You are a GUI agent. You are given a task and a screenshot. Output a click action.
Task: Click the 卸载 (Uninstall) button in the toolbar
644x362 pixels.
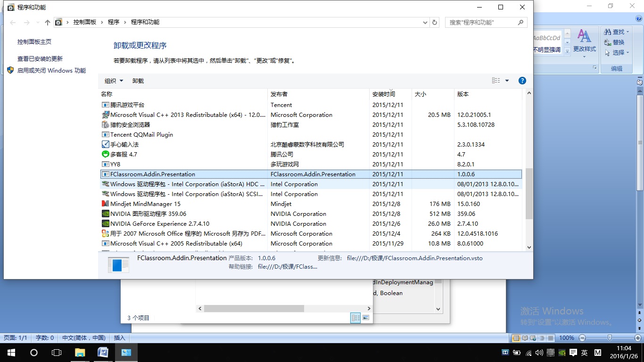tap(138, 81)
